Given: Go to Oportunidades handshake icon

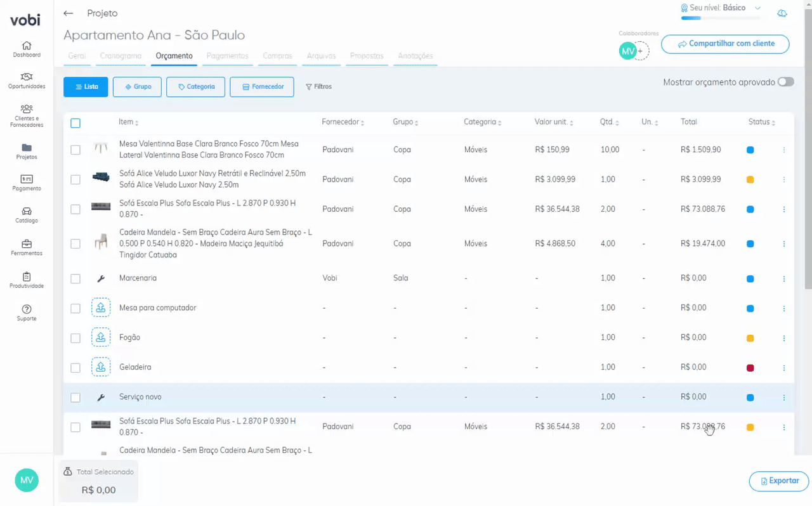Looking at the screenshot, I should [27, 80].
